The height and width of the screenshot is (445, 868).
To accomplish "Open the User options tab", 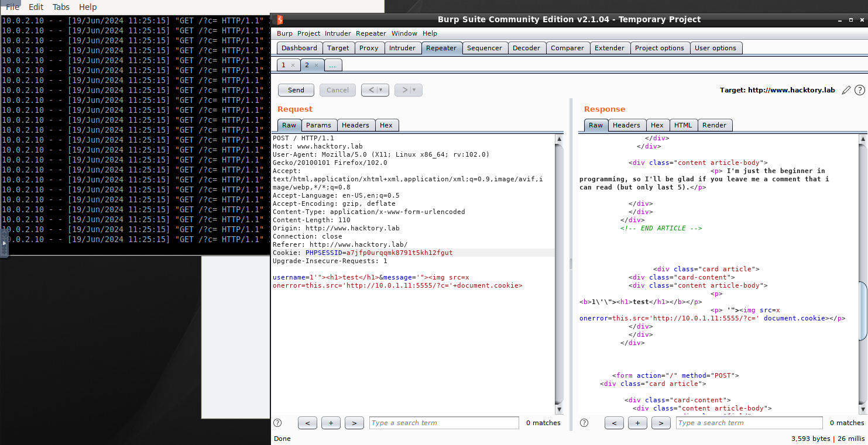I will click(715, 48).
